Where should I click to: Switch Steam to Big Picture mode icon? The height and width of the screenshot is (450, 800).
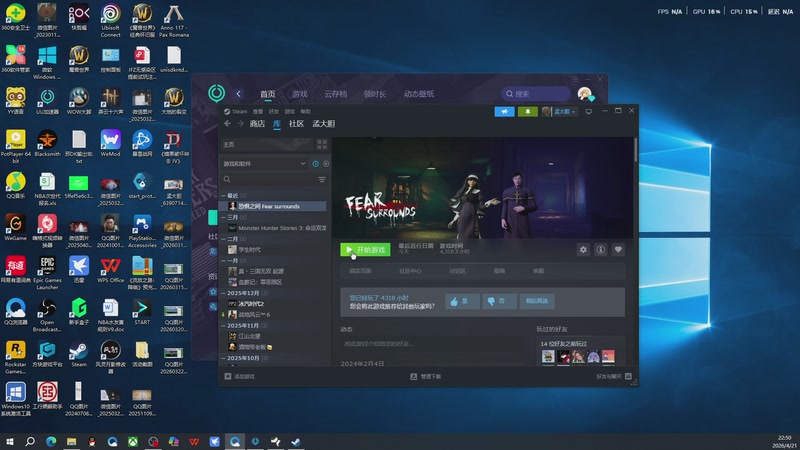coord(589,111)
